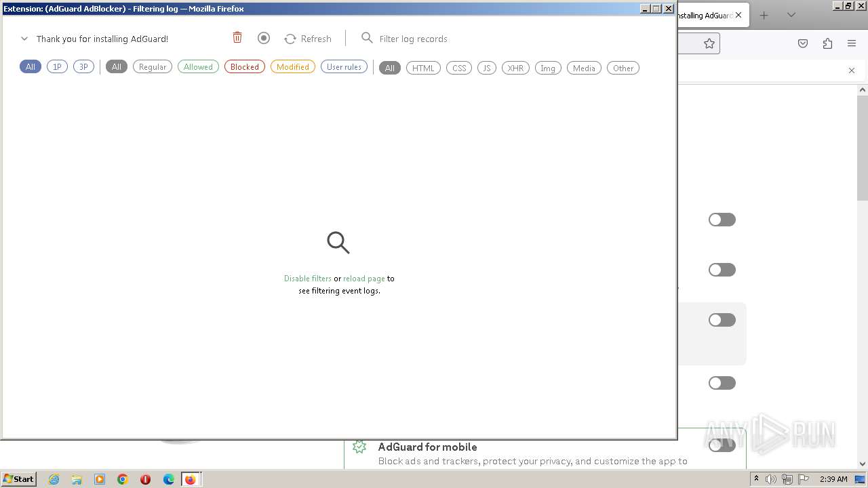Select the gray All status filter chip

tap(117, 66)
